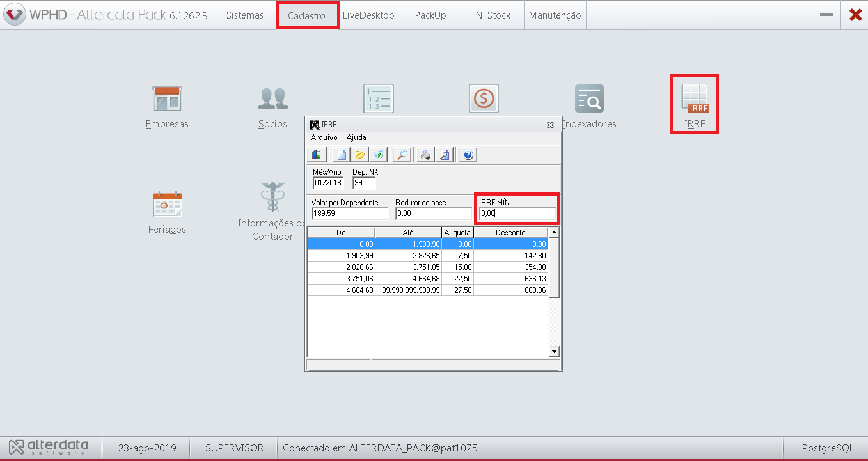Image resolution: width=868 pixels, height=461 pixels.
Task: Click SUPERVISOR in the status bar
Action: point(234,448)
